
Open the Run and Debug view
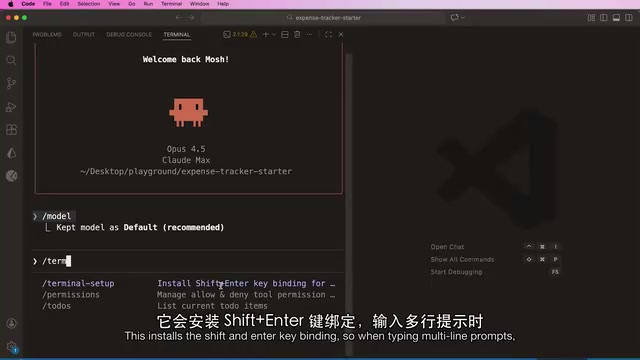(11, 107)
